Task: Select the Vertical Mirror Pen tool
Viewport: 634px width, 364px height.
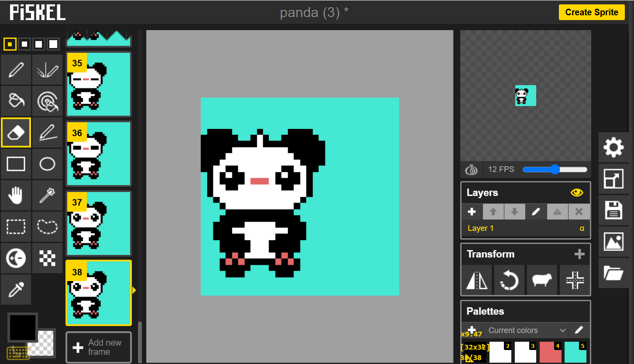Action: coord(48,69)
